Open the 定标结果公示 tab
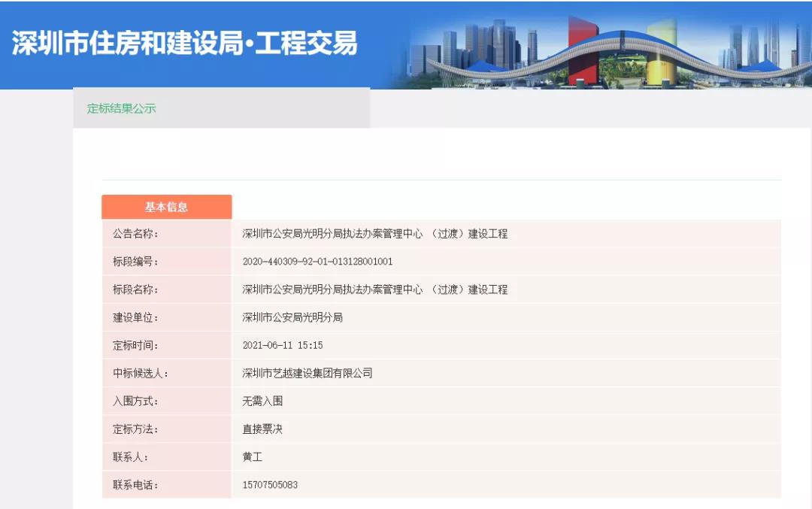The height and width of the screenshot is (509, 812). coord(122,108)
